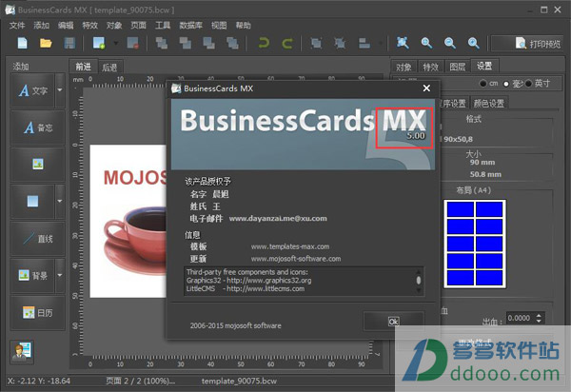Open the 工具 menu
Image resolution: width=571 pixels, height=392 pixels.
[163, 26]
